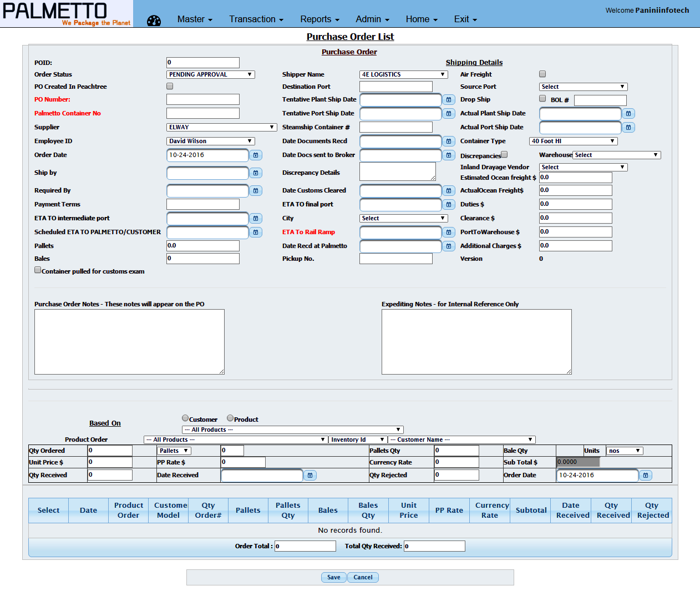Open calendar for Tentative Port Ship Date
This screenshot has height=596, width=700.
tap(449, 114)
